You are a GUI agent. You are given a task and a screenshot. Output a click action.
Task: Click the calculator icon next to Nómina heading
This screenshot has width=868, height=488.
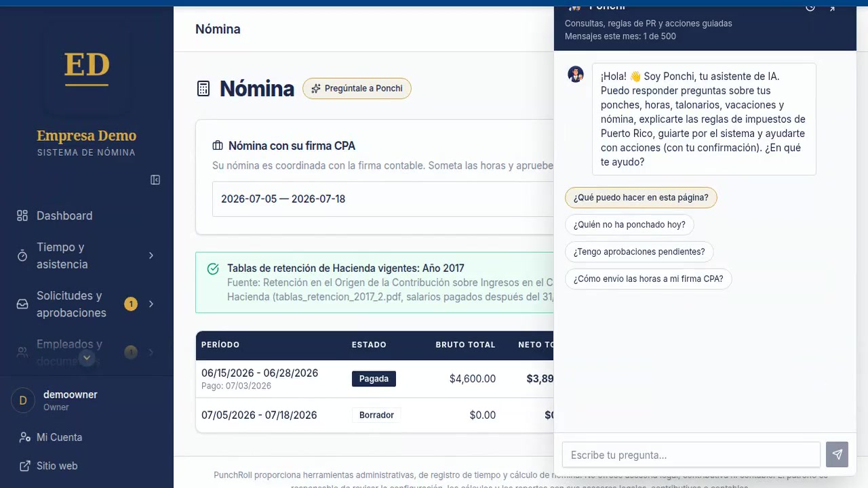[x=203, y=88]
